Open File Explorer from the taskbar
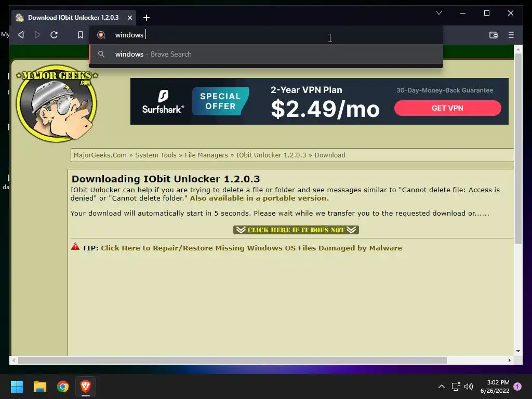The image size is (532, 399). coord(39,387)
